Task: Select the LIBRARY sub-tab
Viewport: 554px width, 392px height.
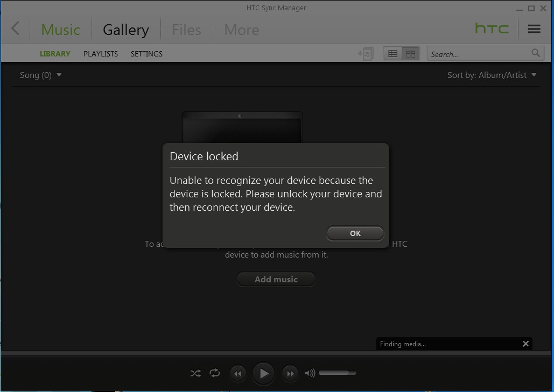Action: 55,54
